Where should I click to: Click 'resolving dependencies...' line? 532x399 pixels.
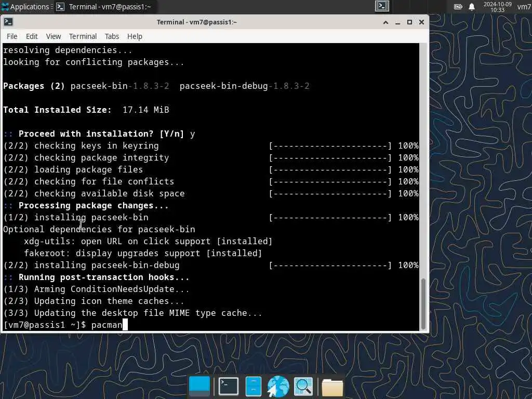click(68, 50)
